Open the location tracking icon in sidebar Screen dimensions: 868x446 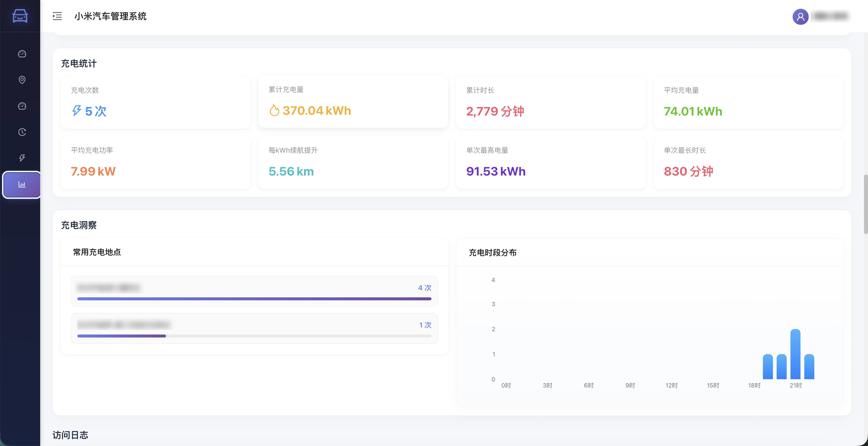[x=22, y=80]
